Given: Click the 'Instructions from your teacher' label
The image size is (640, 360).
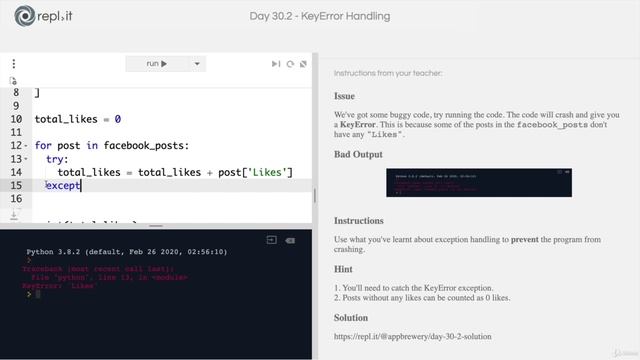Looking at the screenshot, I should click(388, 73).
